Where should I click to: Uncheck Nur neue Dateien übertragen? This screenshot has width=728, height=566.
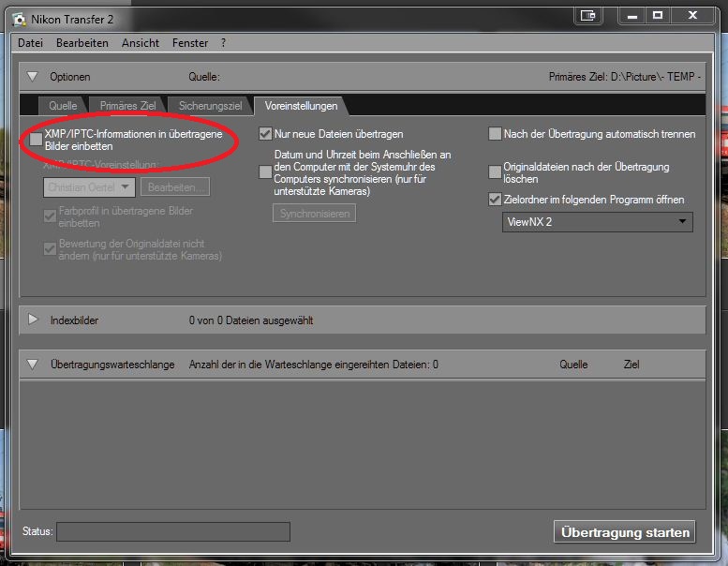(265, 134)
